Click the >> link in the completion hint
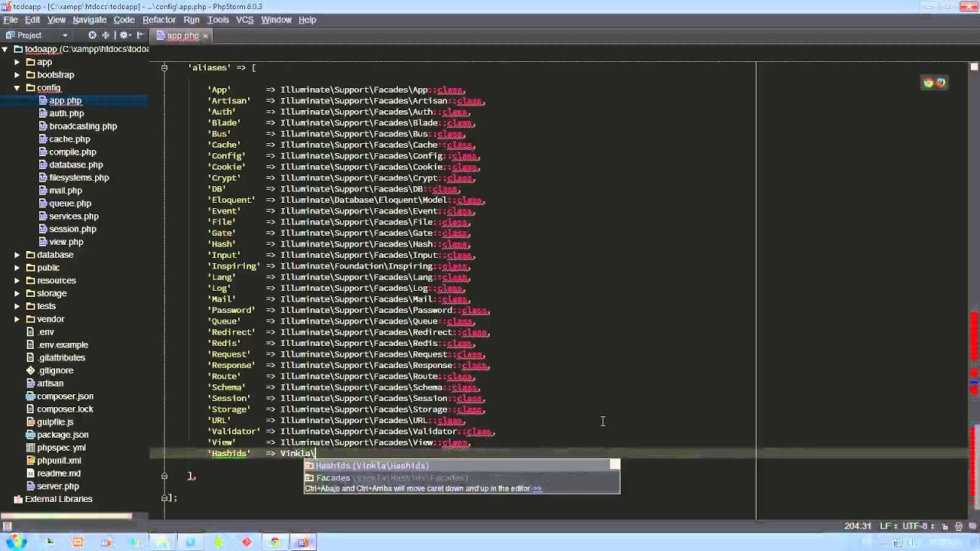Screen dimensions: 980x551 pyautogui.click(x=537, y=488)
